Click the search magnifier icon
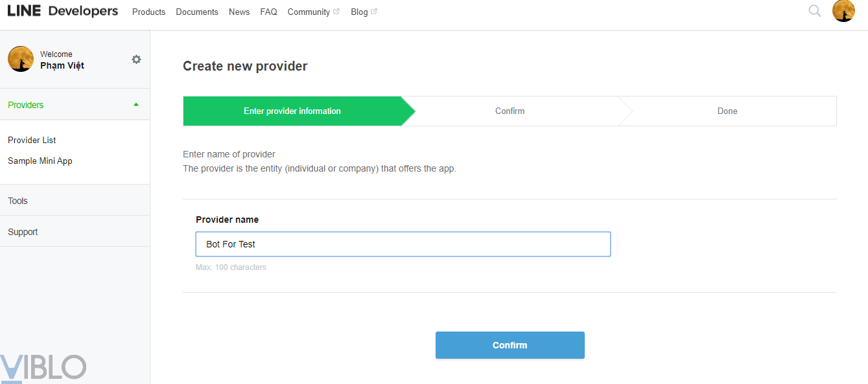This screenshot has width=868, height=384. coord(815,11)
